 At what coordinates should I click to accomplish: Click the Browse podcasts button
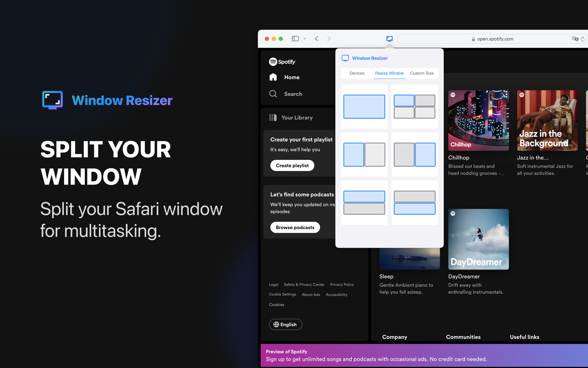295,227
